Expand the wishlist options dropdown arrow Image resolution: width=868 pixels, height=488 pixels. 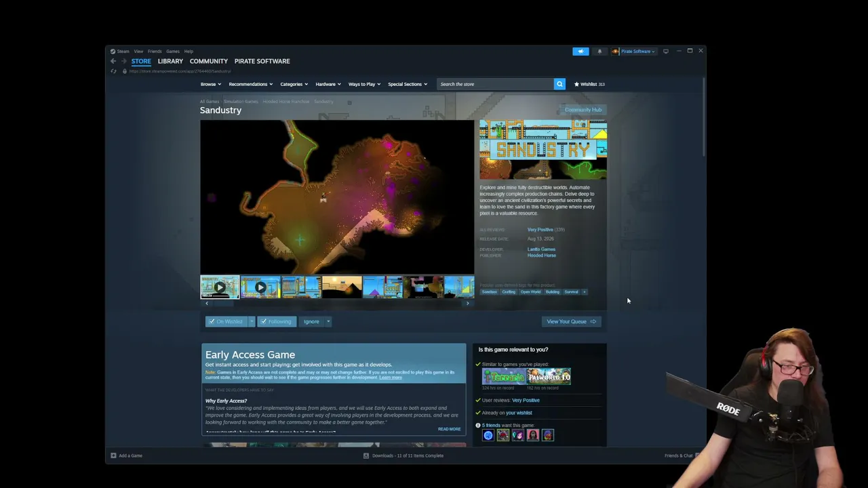coord(252,321)
